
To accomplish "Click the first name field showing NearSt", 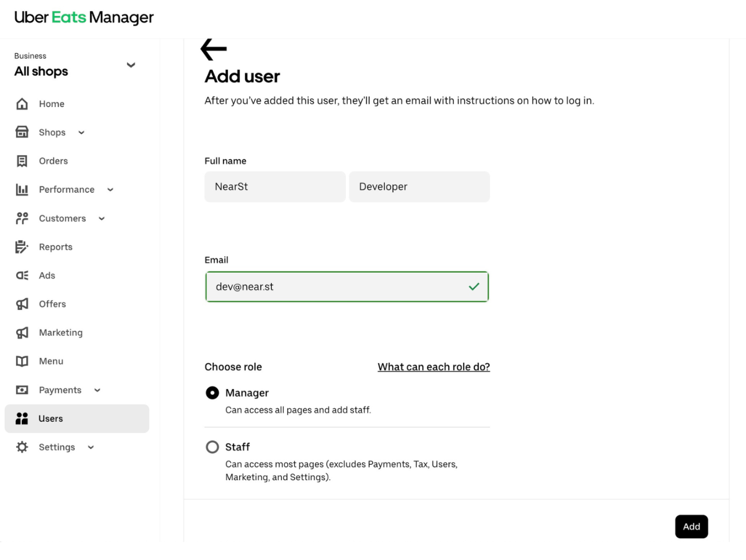I will [274, 187].
